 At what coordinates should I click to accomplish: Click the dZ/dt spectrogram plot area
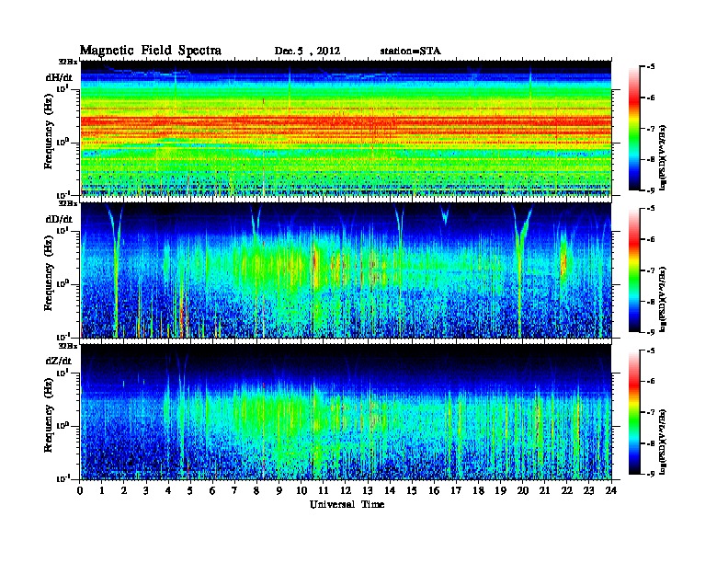pos(346,412)
